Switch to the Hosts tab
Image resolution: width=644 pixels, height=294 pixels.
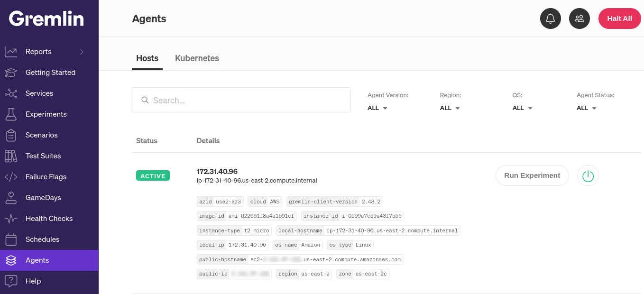(147, 58)
